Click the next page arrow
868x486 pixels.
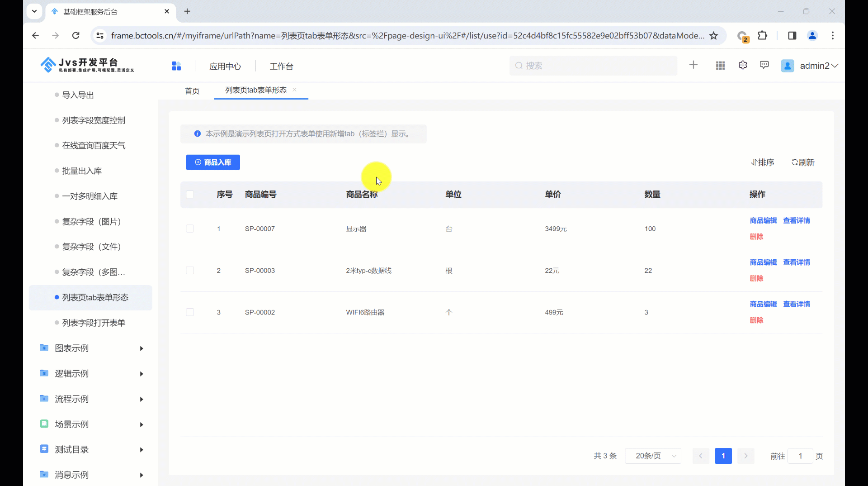746,456
